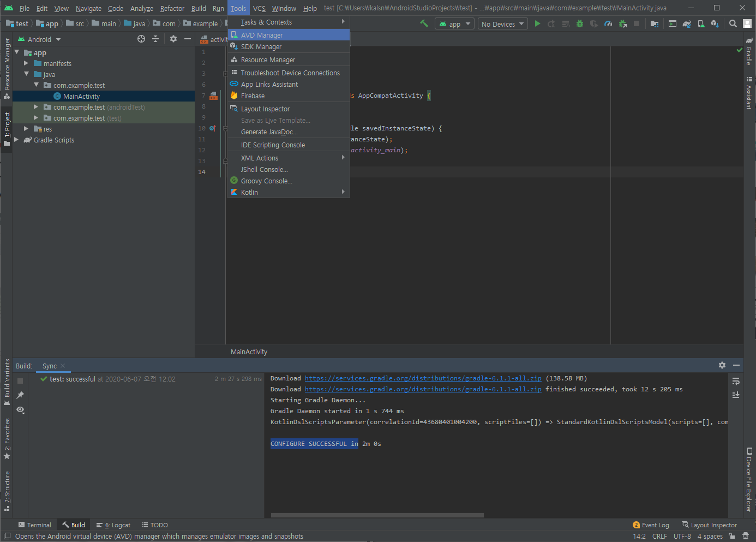Click the horizontal scrollbar in Build output
Image resolution: width=756 pixels, height=542 pixels.
[x=377, y=515]
